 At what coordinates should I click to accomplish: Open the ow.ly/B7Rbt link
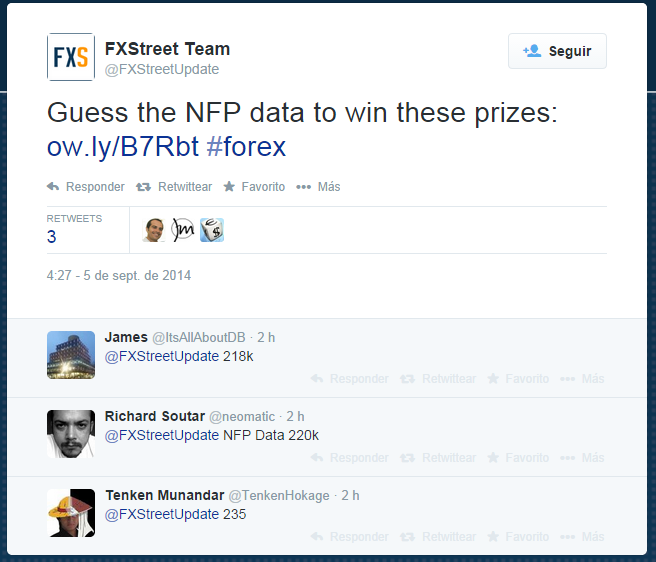(122, 147)
